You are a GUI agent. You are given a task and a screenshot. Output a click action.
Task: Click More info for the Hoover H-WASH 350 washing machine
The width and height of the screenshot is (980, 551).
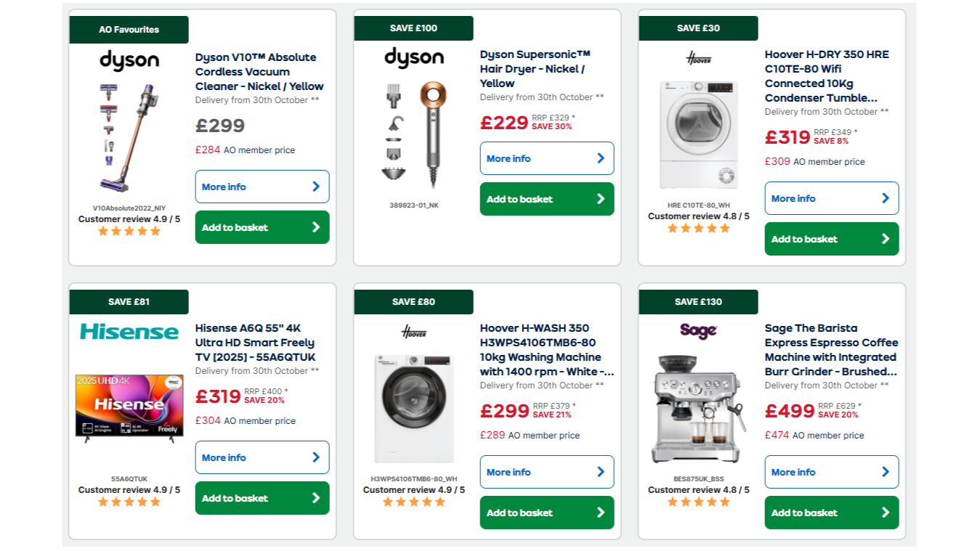(x=547, y=472)
